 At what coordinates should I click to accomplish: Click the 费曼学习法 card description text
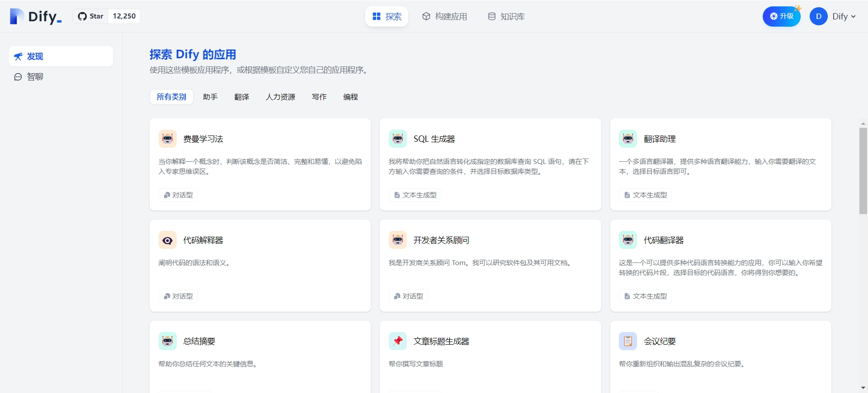[x=260, y=166]
